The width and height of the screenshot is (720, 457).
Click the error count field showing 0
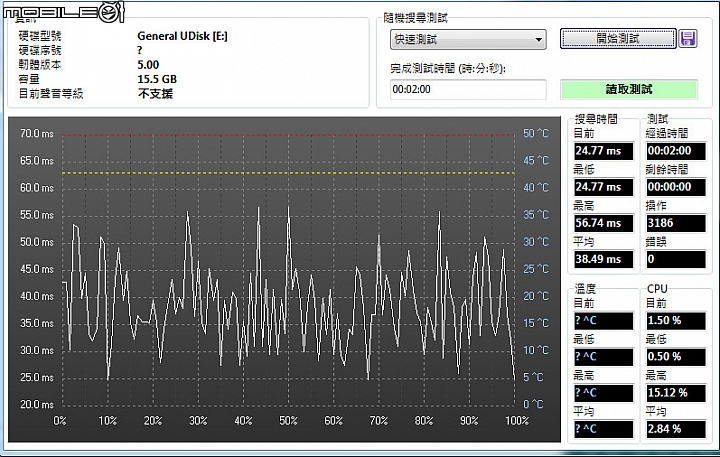pyautogui.click(x=675, y=259)
